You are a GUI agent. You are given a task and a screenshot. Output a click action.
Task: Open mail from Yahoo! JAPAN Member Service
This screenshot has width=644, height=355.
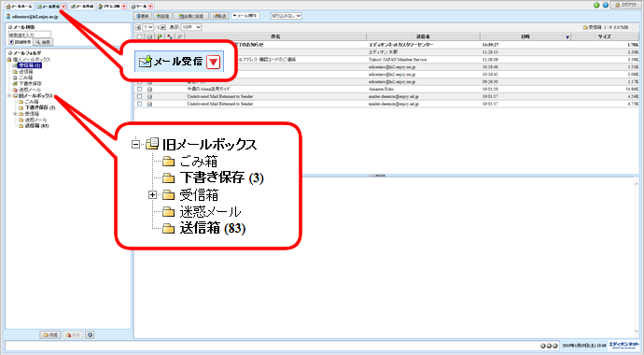click(398, 60)
